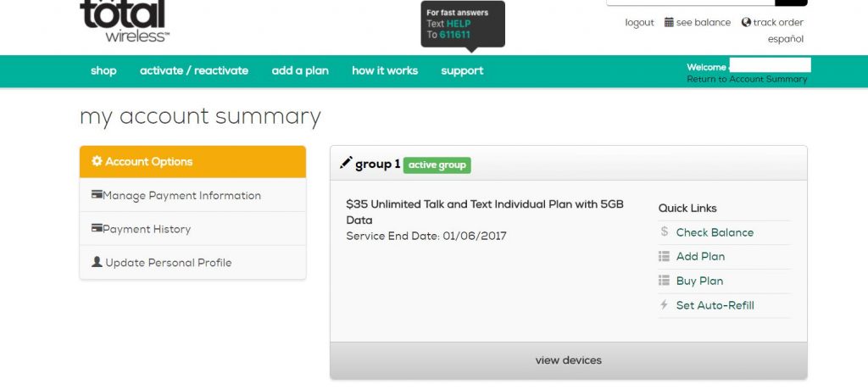Click the Buy Plan quick link
This screenshot has height=390, width=868.
pos(699,281)
